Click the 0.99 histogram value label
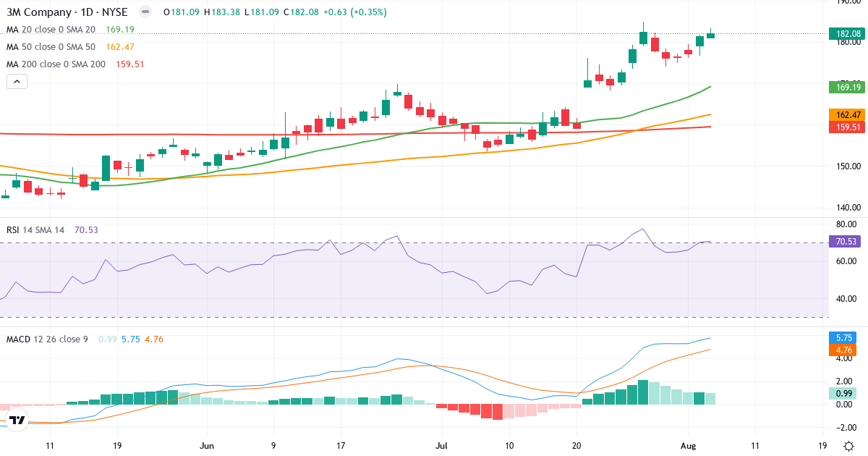The height and width of the screenshot is (456, 868). 843,393
